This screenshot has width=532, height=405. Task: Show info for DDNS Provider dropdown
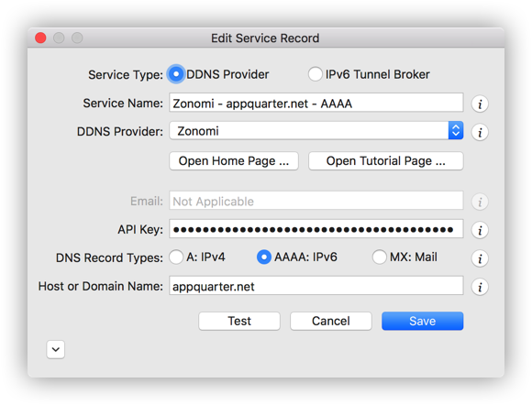(x=480, y=132)
